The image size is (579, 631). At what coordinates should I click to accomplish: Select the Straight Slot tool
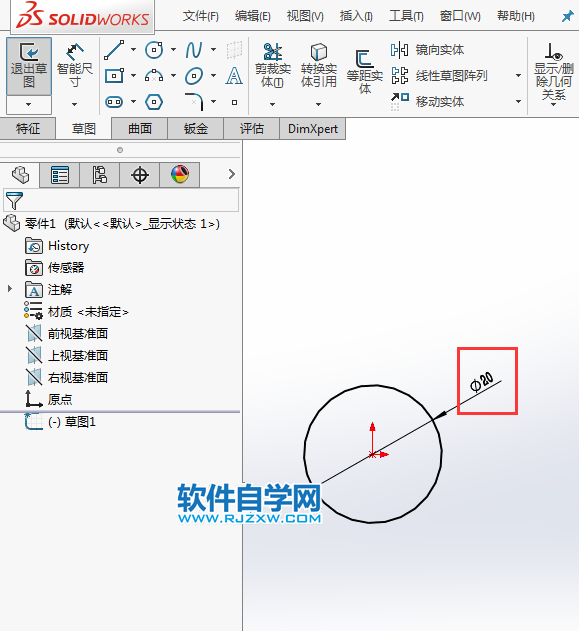pos(114,102)
